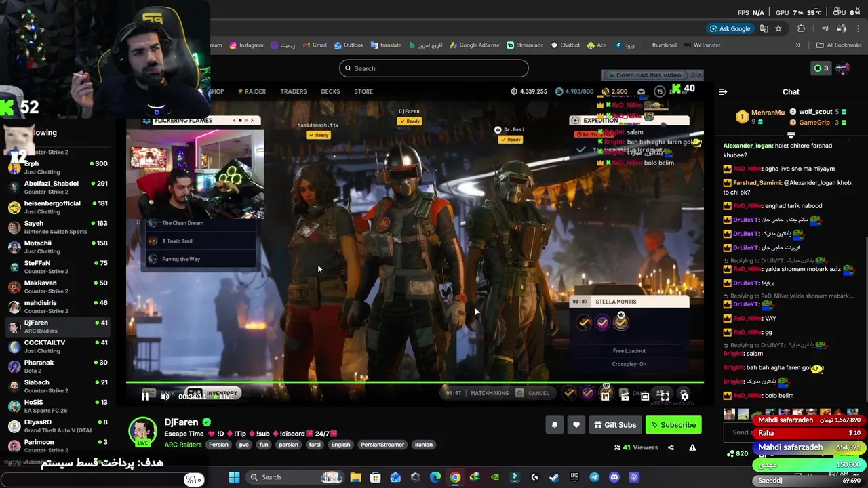Click the PersianStreamer tag
Image resolution: width=868 pixels, height=488 pixels.
click(x=382, y=445)
